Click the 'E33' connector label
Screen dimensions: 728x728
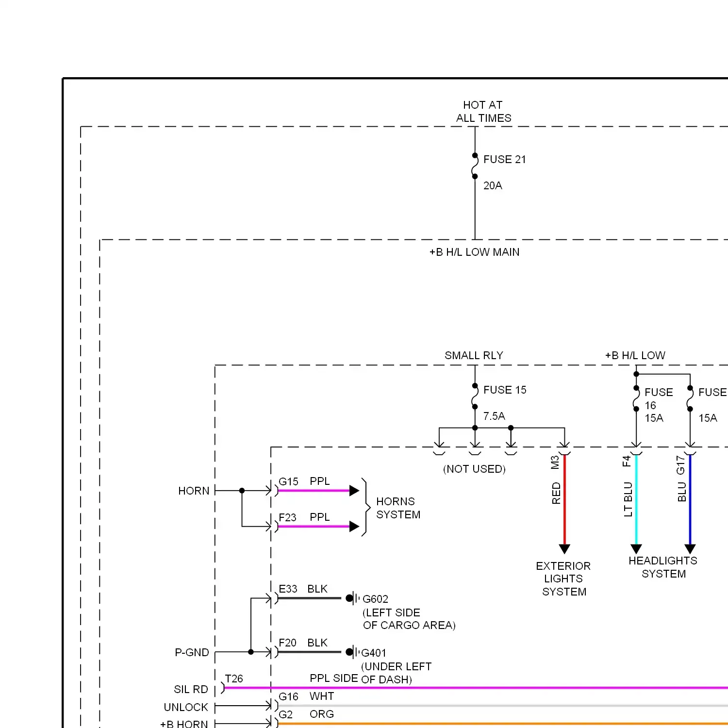(288, 589)
